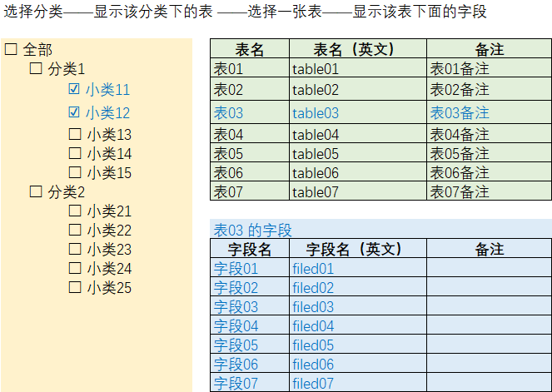Tick the 分类1 checkbox
This screenshot has height=392, width=552.
coord(36,69)
